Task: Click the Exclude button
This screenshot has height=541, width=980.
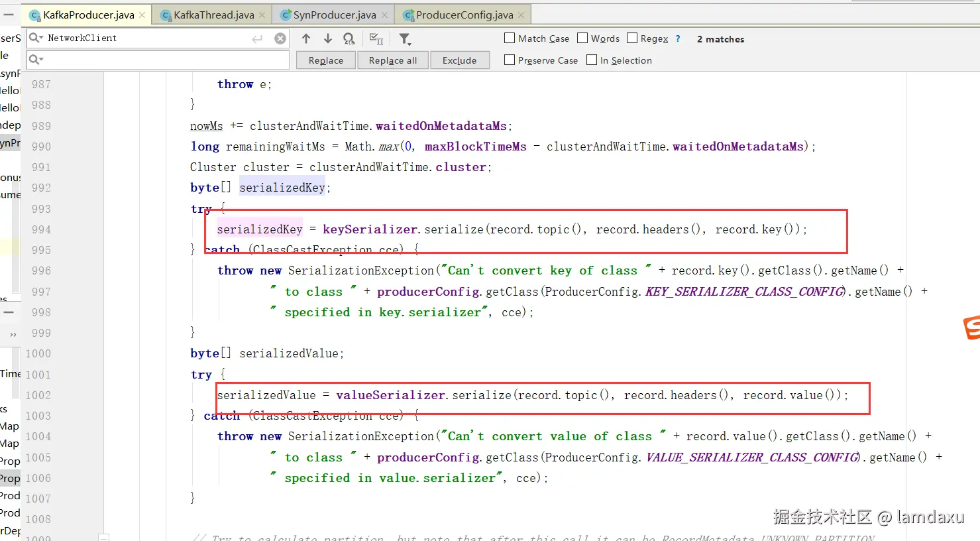Action: tap(460, 60)
